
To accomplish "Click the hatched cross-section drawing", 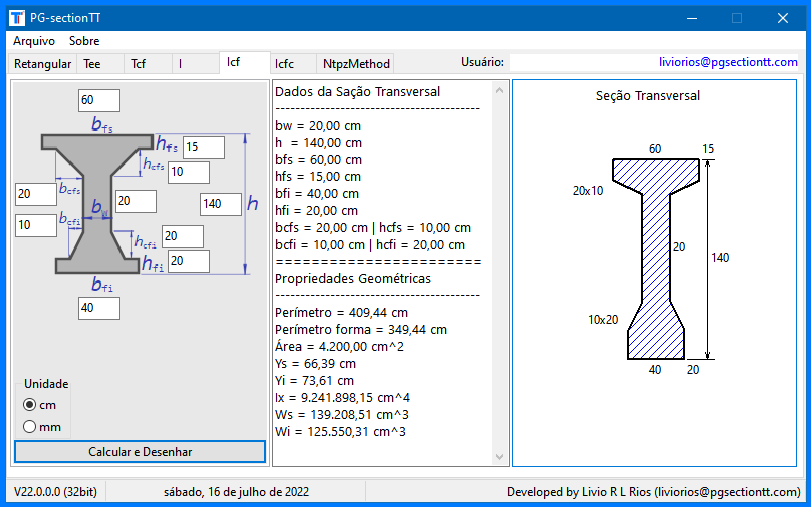I will click(656, 259).
